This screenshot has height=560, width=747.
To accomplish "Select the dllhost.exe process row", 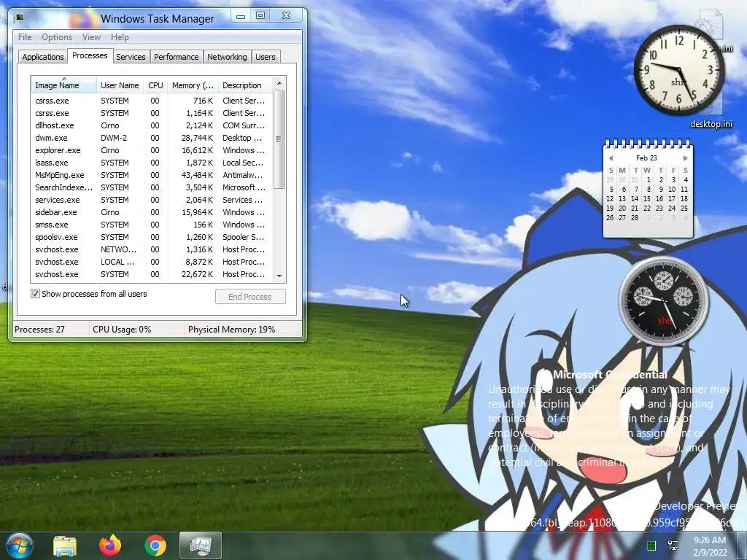I will pos(152,125).
